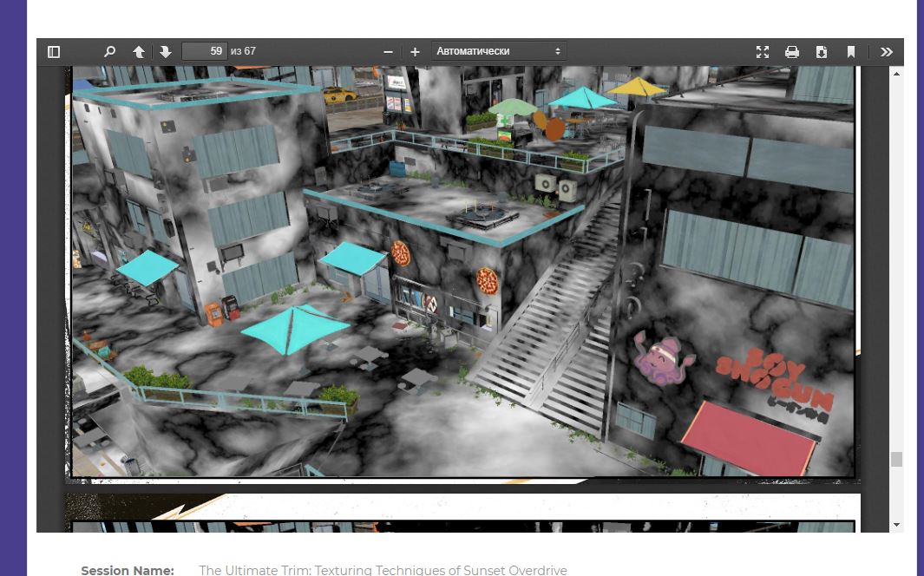
Task: Zoom in with the plus button
Action: 415,52
